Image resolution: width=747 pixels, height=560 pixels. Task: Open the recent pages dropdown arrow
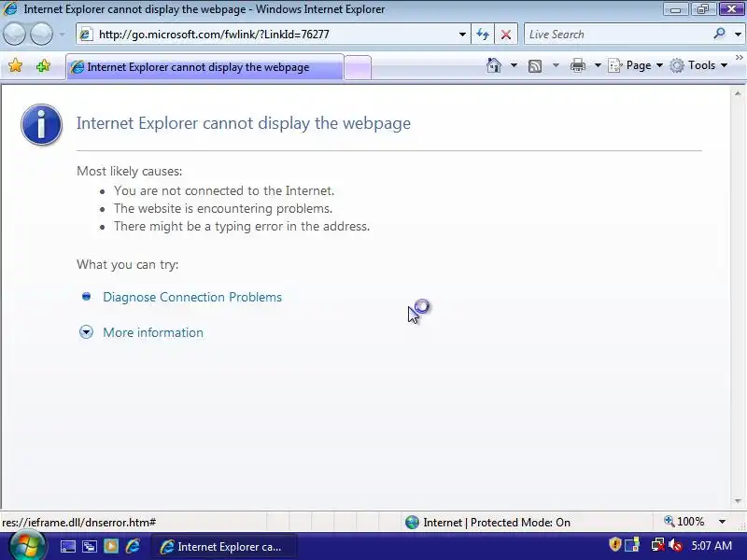63,35
